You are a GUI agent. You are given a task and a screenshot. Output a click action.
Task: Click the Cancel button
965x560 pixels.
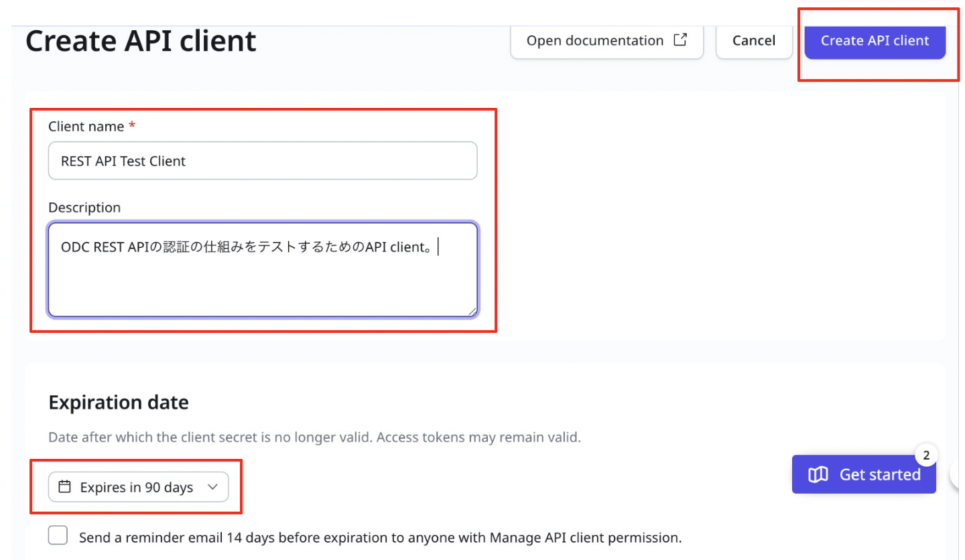pyautogui.click(x=754, y=40)
